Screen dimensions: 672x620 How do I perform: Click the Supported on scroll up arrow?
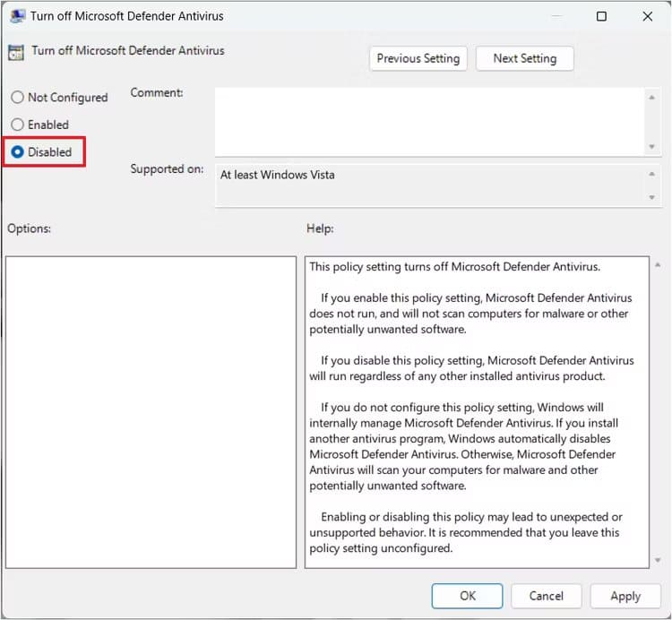coord(651,171)
